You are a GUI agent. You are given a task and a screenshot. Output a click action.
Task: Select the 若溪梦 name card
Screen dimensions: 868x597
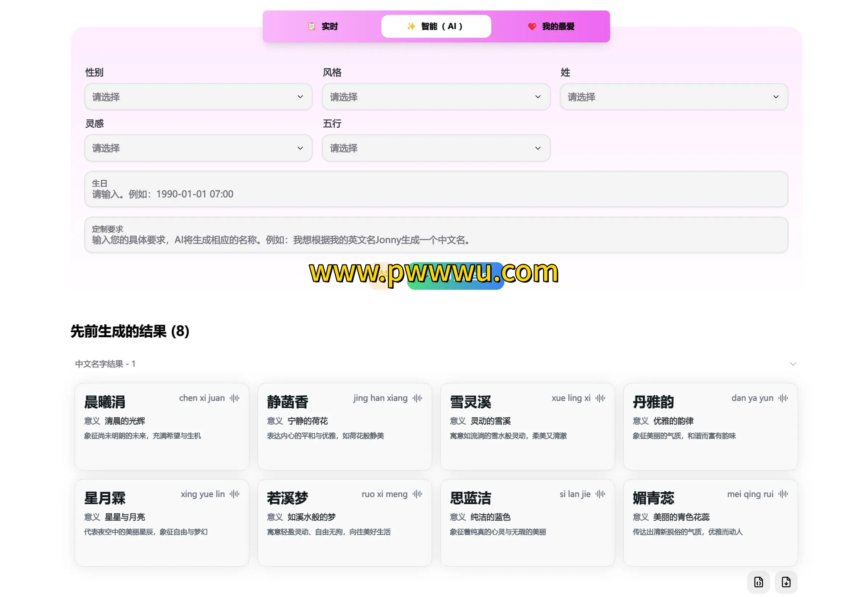pyautogui.click(x=344, y=523)
